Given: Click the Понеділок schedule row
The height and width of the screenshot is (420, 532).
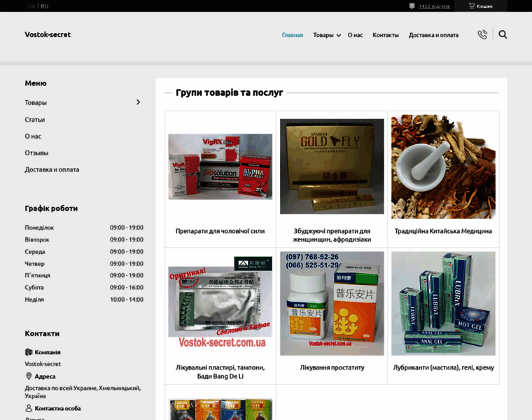Looking at the screenshot, I should 84,227.
